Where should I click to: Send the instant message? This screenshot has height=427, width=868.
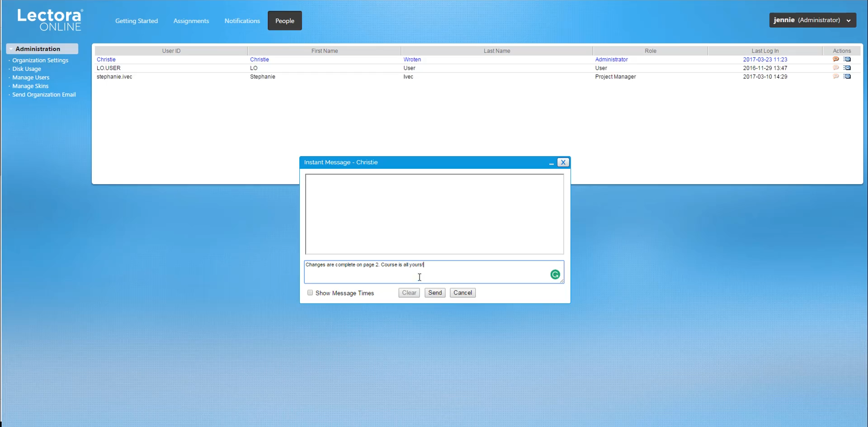(x=435, y=293)
